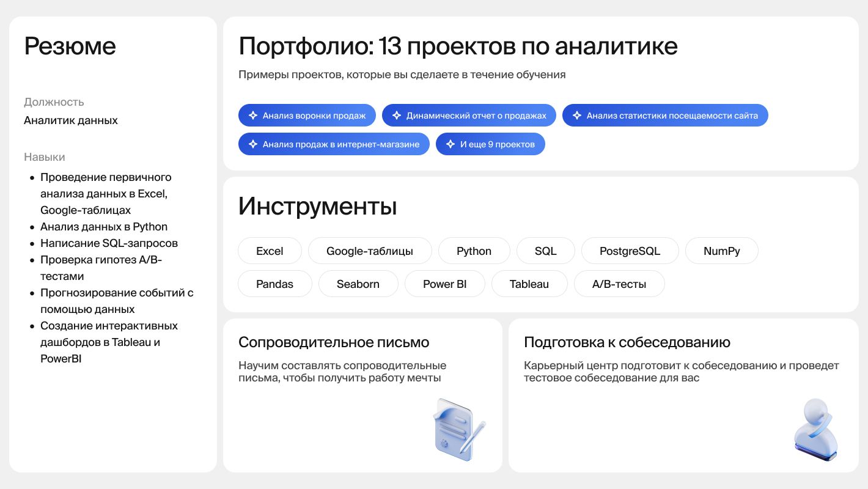Choose the Python tool chip

474,251
